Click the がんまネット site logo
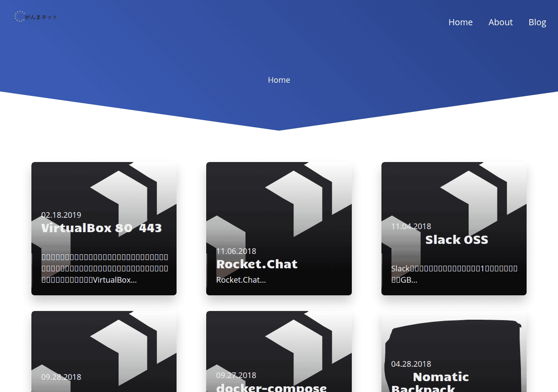The height and width of the screenshot is (392, 558). tap(36, 17)
